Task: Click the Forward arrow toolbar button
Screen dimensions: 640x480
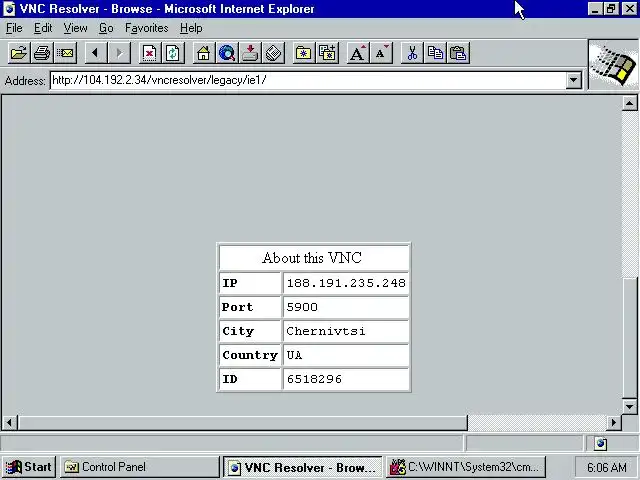Action: (x=119, y=53)
